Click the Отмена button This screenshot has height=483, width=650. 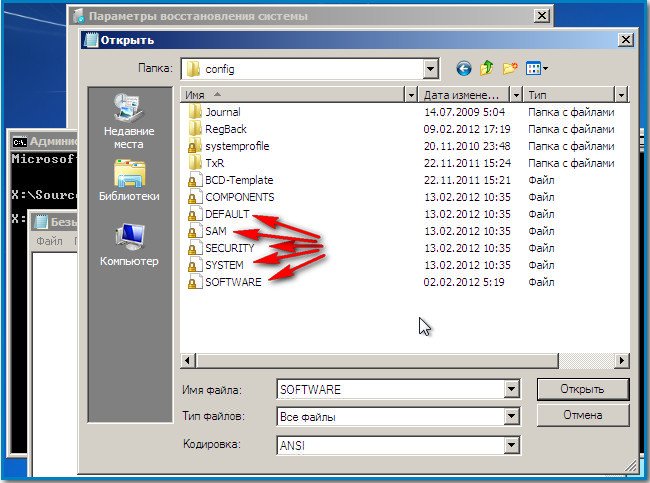[x=582, y=414]
